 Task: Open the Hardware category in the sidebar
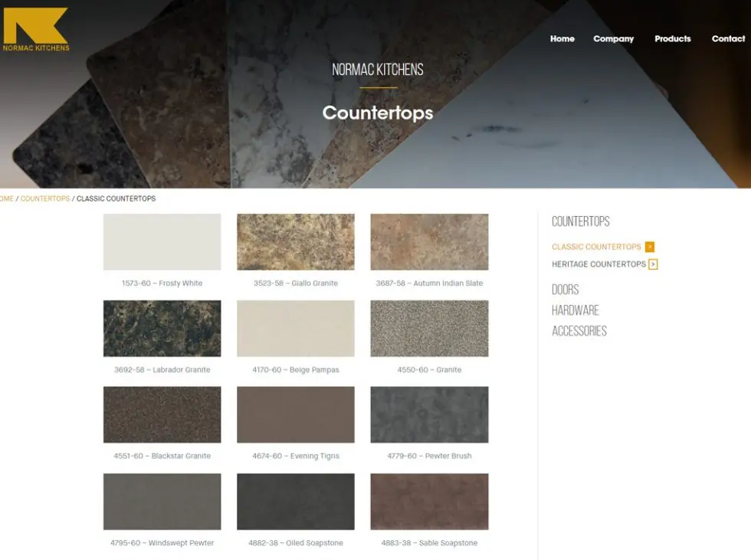coord(576,310)
